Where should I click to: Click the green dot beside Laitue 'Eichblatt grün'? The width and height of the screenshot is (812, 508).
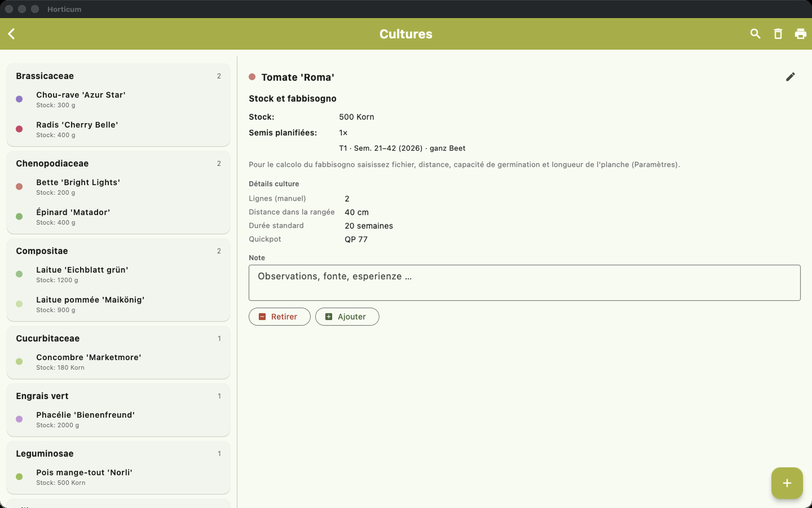pos(19,274)
